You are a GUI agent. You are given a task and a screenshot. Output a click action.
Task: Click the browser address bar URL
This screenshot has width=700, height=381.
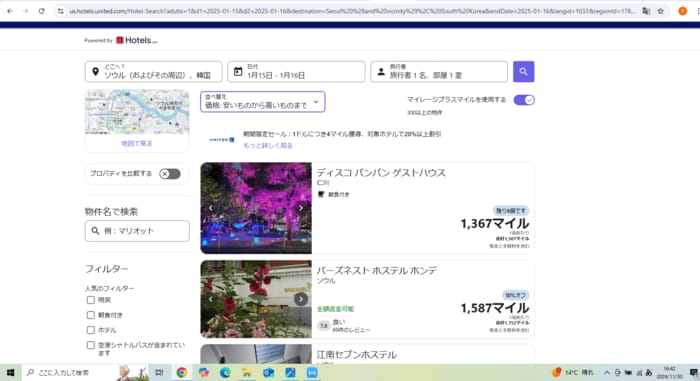click(x=352, y=11)
